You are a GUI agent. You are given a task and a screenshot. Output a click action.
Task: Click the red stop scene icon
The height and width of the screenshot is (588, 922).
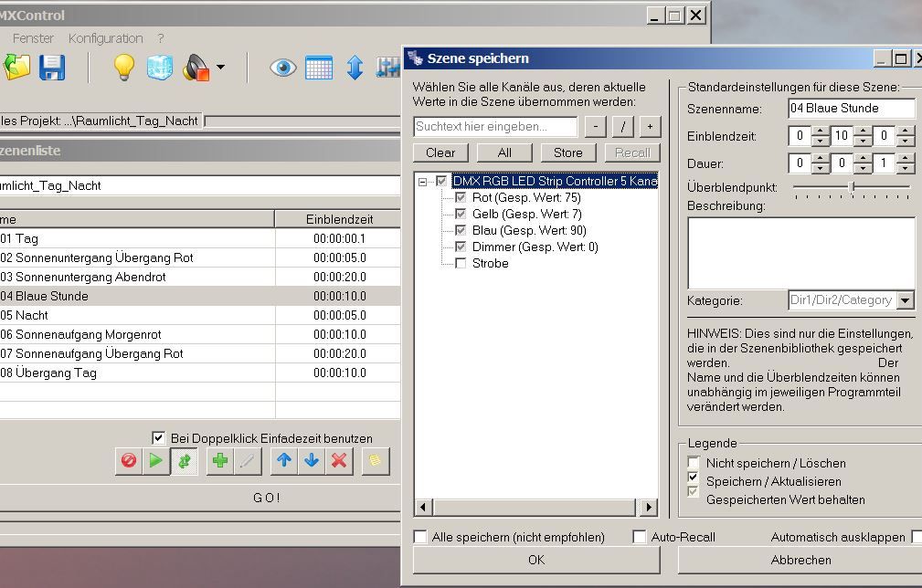coord(129,461)
